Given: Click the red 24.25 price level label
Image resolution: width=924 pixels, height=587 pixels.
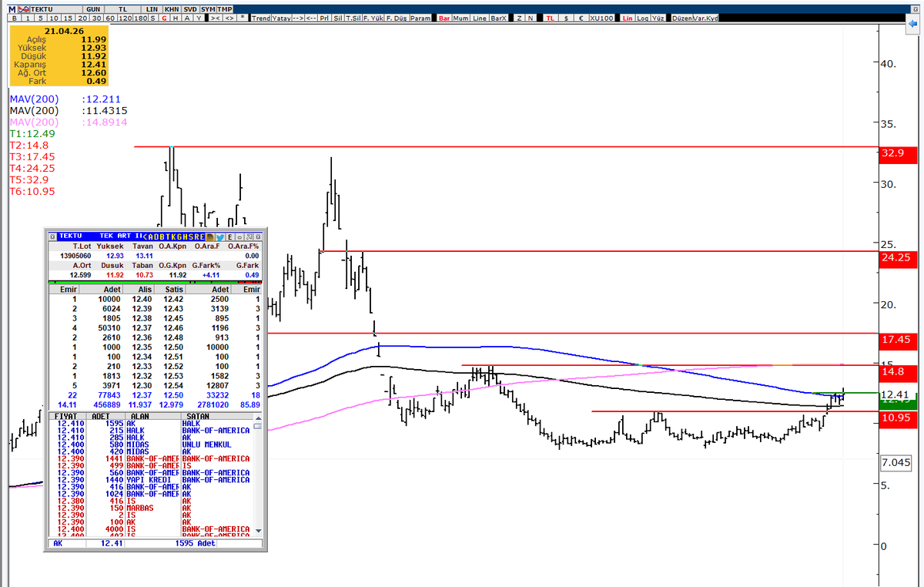Looking at the screenshot, I should pos(899,258).
